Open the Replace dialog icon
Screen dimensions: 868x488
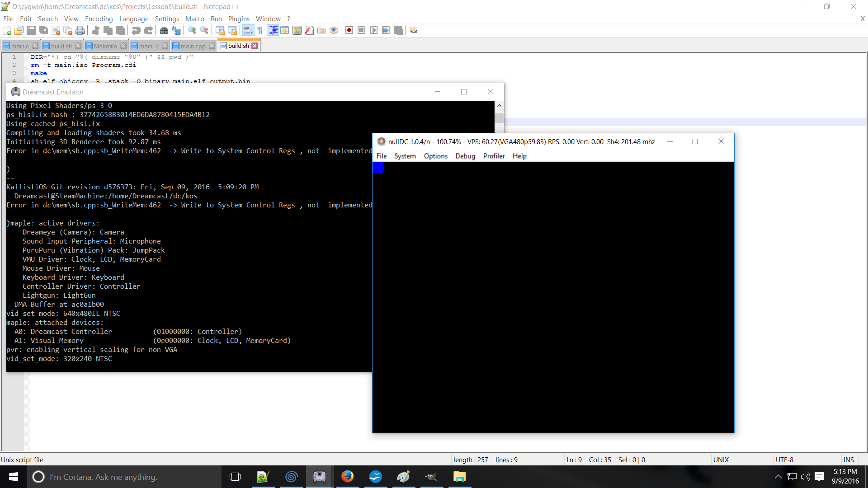[x=176, y=30]
